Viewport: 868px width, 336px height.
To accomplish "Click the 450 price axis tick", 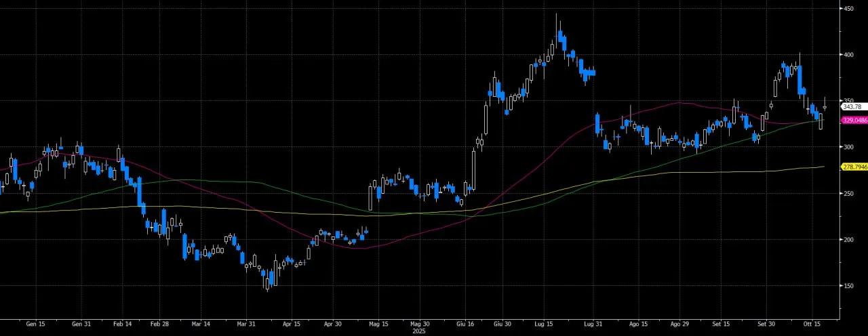I will [x=848, y=8].
